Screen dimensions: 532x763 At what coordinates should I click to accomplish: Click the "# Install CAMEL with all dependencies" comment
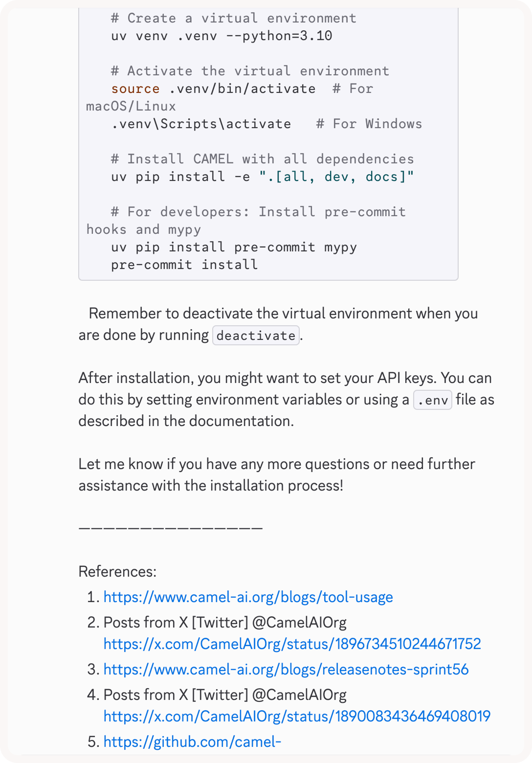pyautogui.click(x=262, y=159)
